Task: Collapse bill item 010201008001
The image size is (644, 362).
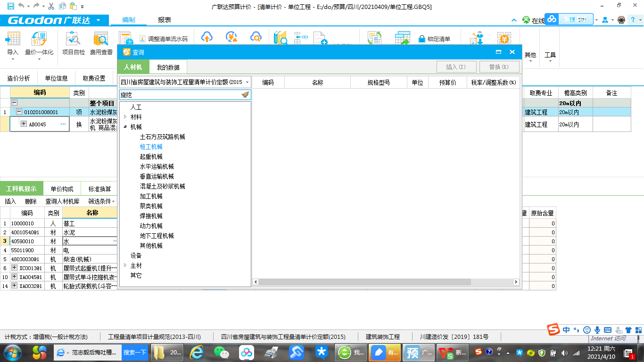Action: 19,112
